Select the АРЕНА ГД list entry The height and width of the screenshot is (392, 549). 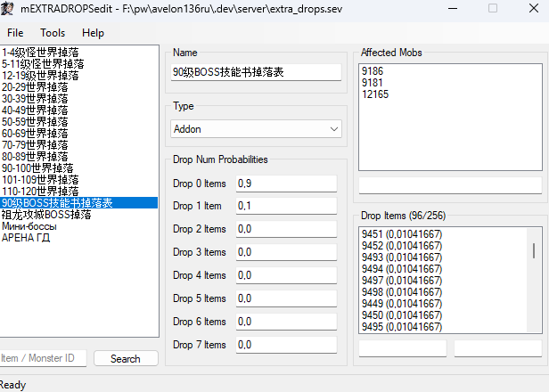[x=28, y=238]
